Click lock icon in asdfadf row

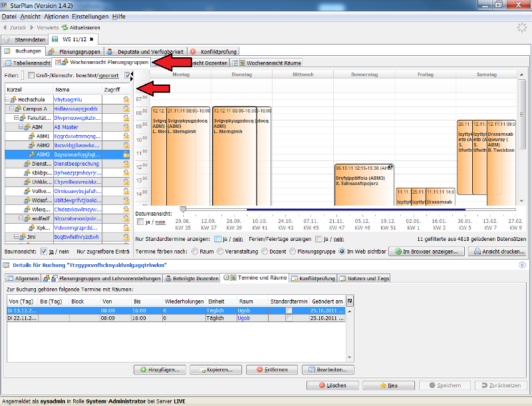pyautogui.click(x=126, y=218)
